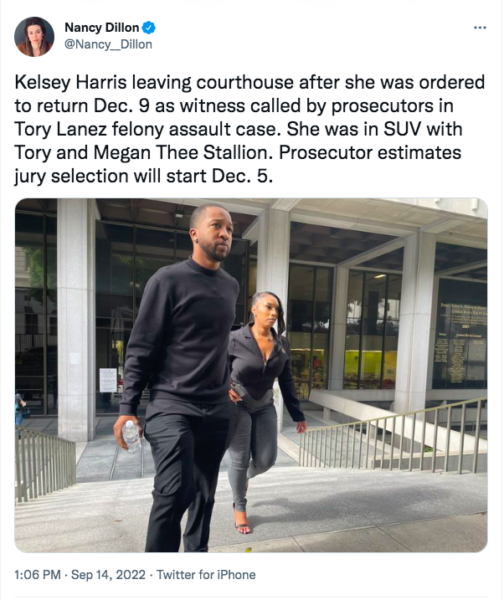Click the blue verified checkmark badge
504x600 pixels.
[149, 28]
